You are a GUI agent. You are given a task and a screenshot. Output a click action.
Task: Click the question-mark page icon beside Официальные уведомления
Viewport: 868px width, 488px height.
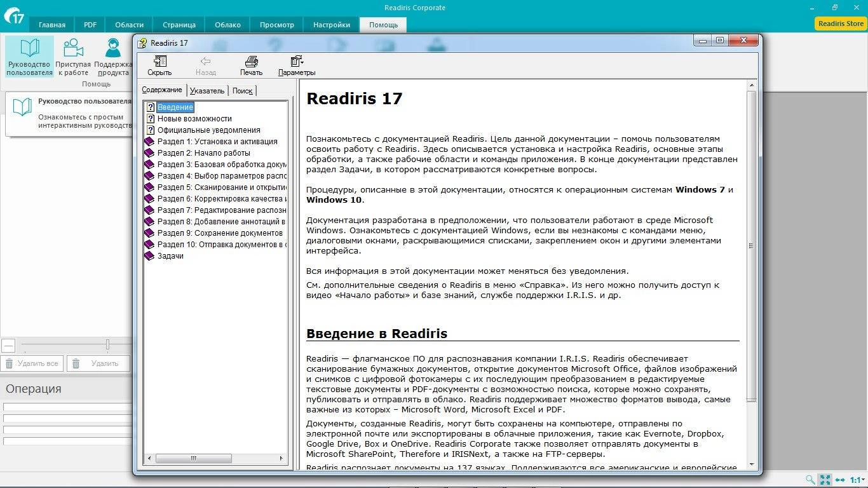pos(151,130)
